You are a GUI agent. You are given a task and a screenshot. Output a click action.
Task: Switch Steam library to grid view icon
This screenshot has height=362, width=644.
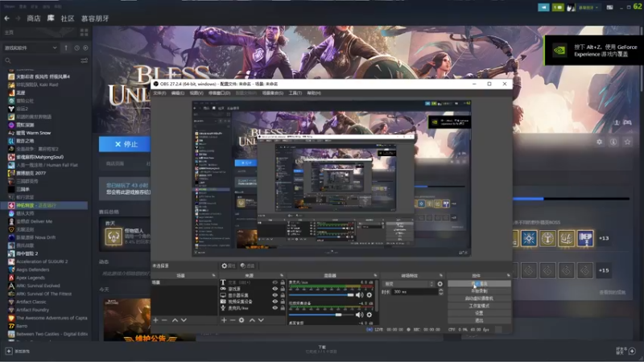[x=85, y=32]
